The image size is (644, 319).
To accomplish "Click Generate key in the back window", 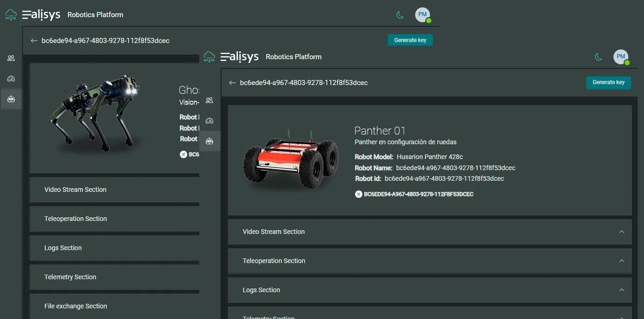I will 410,40.
